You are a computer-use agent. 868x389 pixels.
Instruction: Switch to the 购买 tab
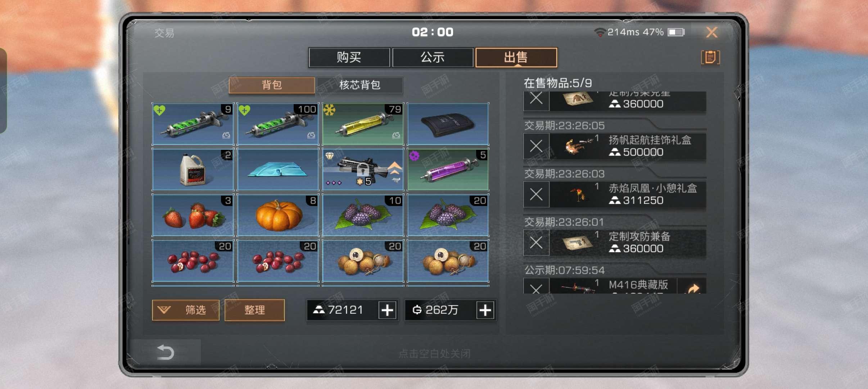(349, 57)
